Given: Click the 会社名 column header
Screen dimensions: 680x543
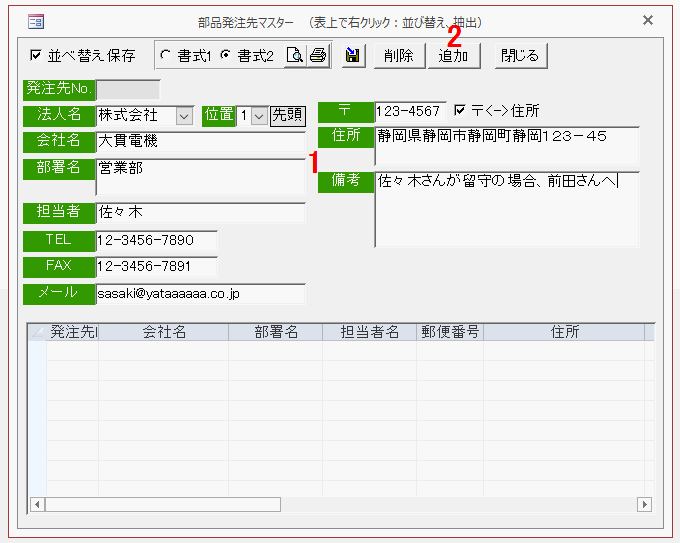Looking at the screenshot, I should click(x=163, y=332).
